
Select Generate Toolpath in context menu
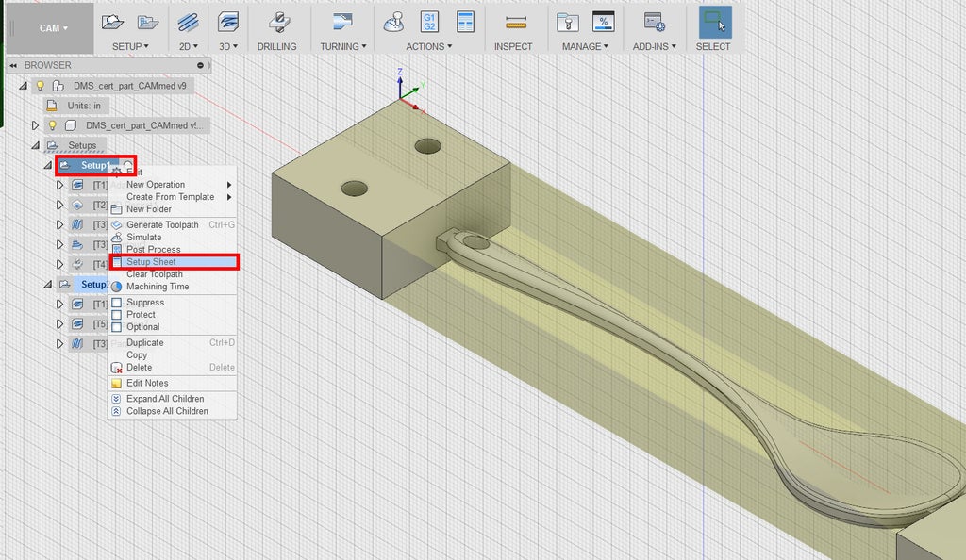(173, 225)
